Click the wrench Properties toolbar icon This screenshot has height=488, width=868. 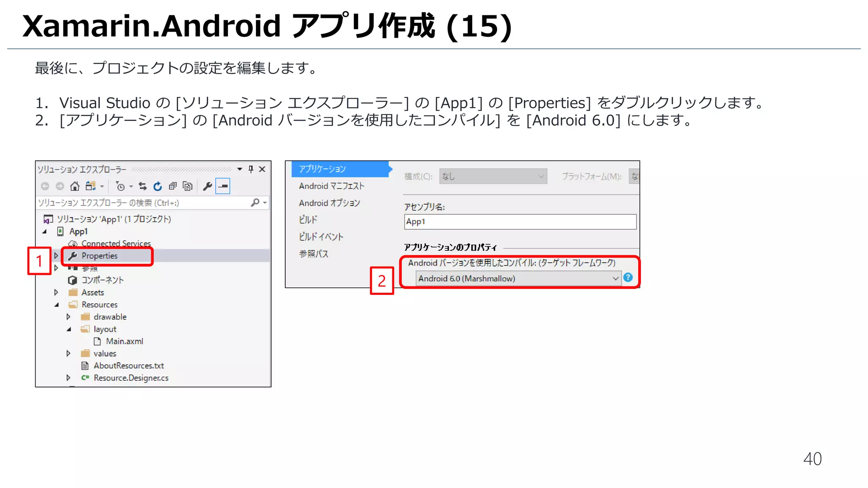(207, 186)
